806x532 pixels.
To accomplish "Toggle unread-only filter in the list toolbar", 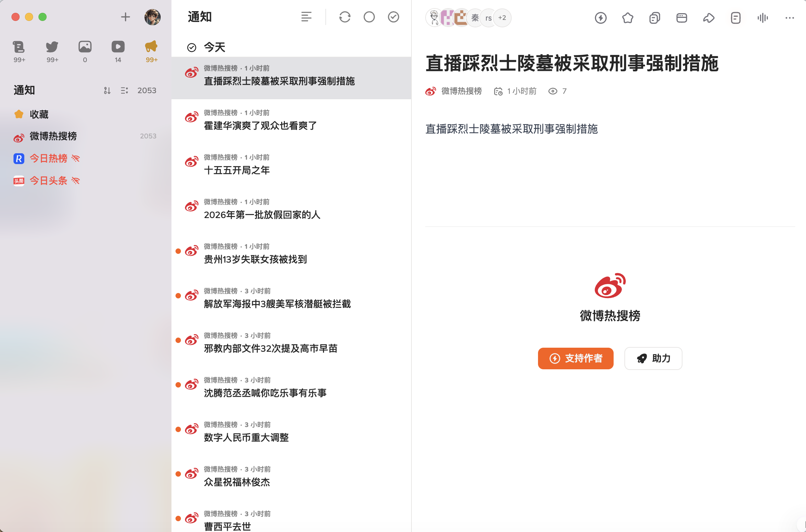I will click(x=369, y=17).
